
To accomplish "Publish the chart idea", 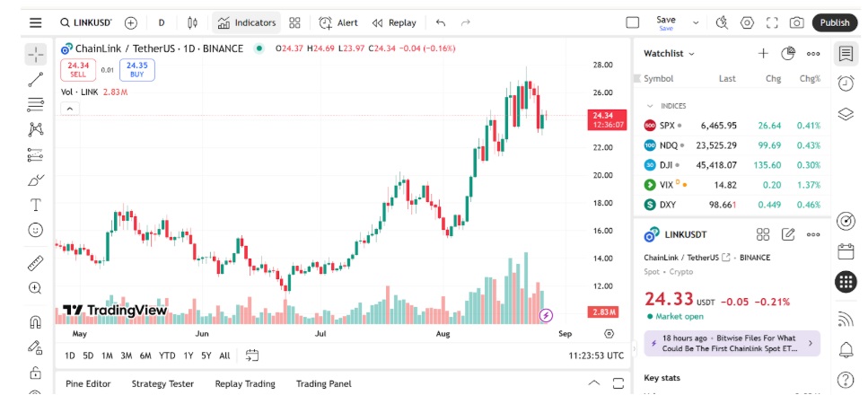I will 835,22.
